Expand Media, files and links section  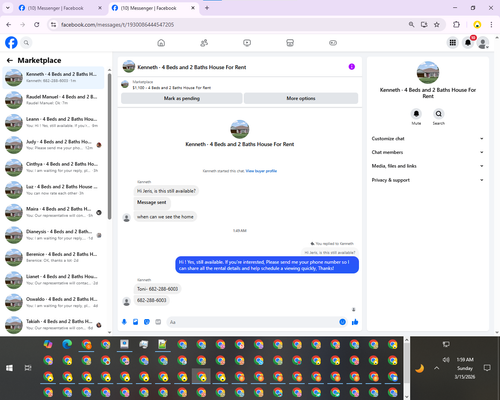[x=428, y=166]
